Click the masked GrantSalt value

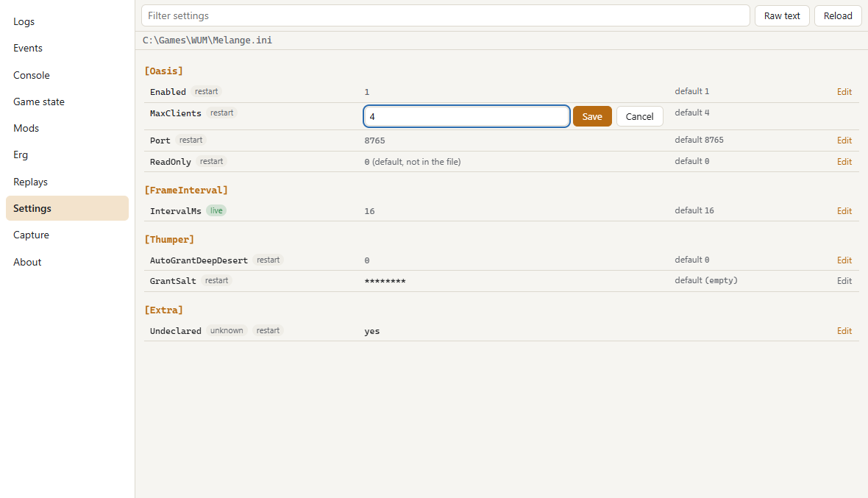pos(385,281)
